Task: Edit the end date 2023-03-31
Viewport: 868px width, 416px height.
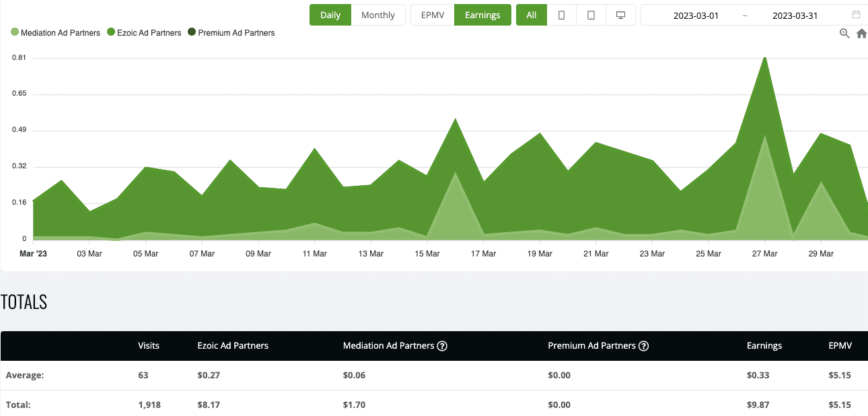Action: tap(795, 15)
